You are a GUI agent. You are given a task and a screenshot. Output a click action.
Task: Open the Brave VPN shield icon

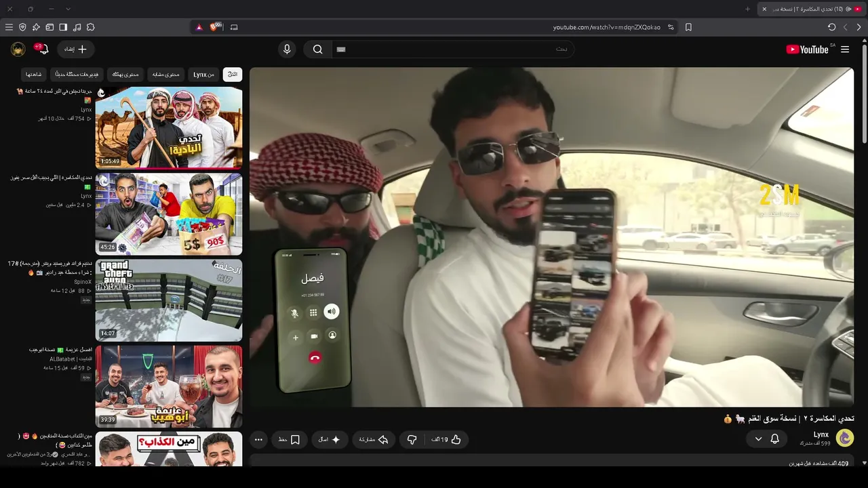tap(22, 27)
